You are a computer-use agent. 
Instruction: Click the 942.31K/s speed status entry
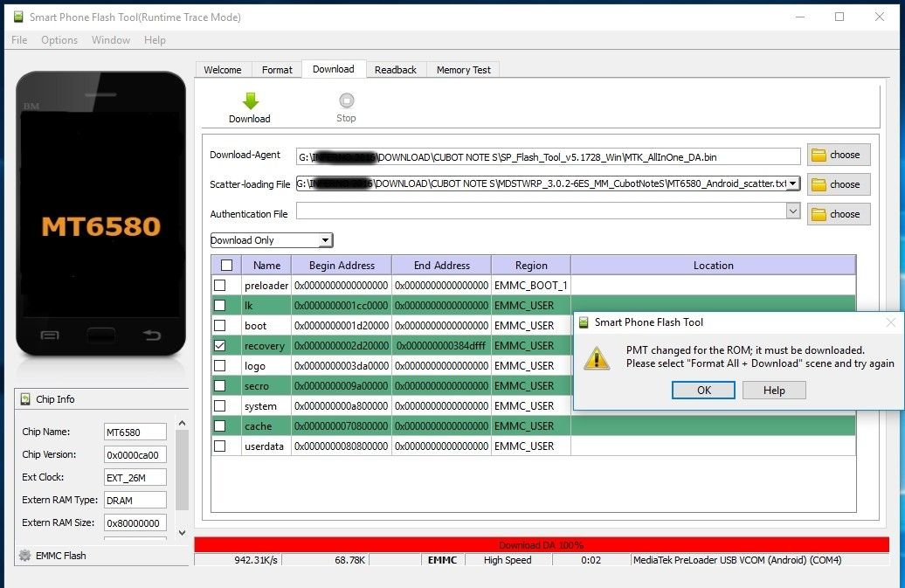point(256,560)
